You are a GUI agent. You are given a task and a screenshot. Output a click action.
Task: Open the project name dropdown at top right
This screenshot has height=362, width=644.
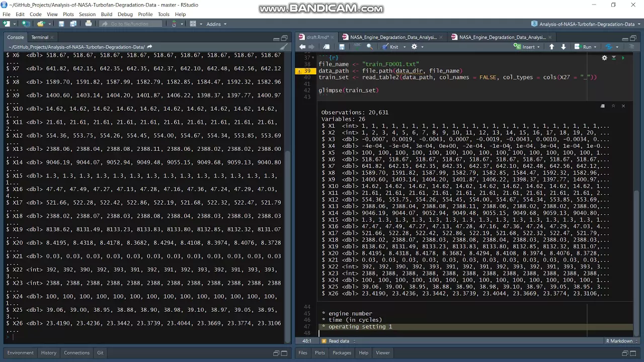tap(586, 24)
